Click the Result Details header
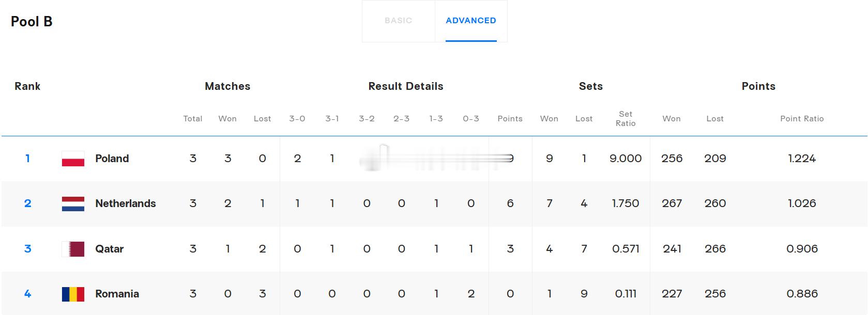Viewport: 868px width, 315px height. pos(406,86)
